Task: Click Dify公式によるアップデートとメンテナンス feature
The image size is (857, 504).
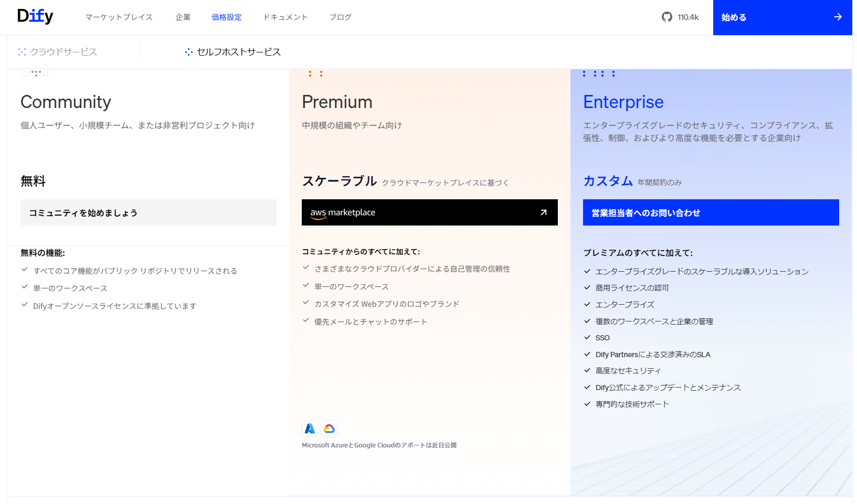Action: (x=668, y=388)
